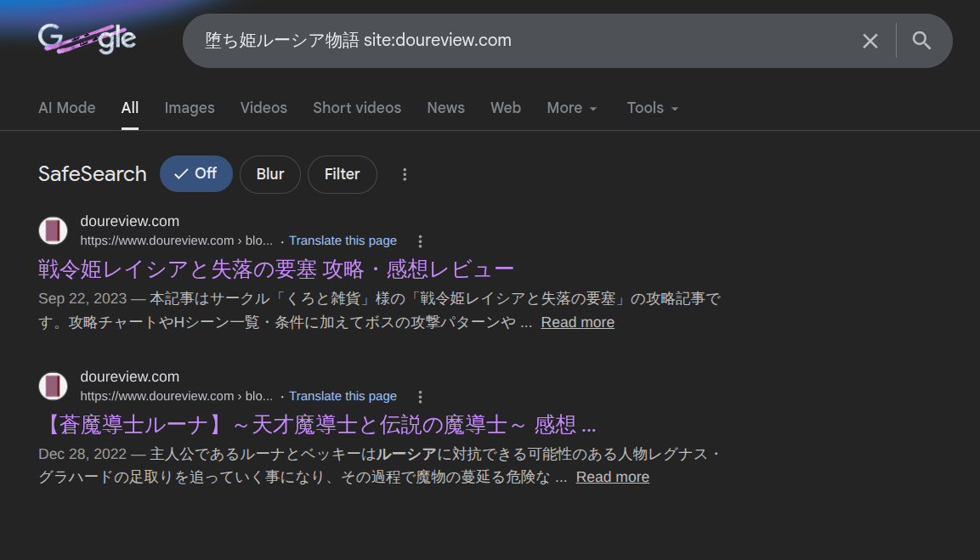The image size is (980, 560).
Task: Open 戦令姫レイシアと失落の要塞 result title
Action: tap(276, 269)
